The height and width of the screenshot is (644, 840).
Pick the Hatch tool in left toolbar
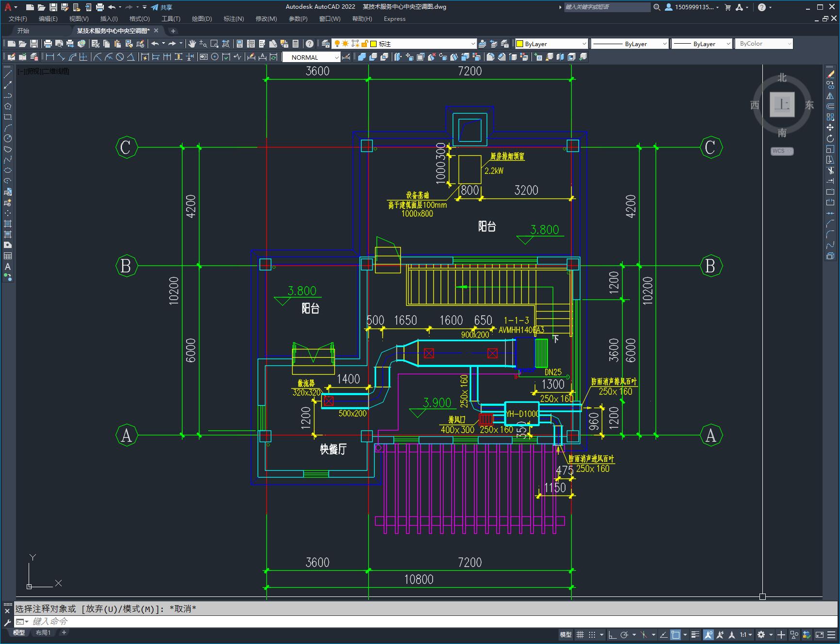[x=8, y=224]
